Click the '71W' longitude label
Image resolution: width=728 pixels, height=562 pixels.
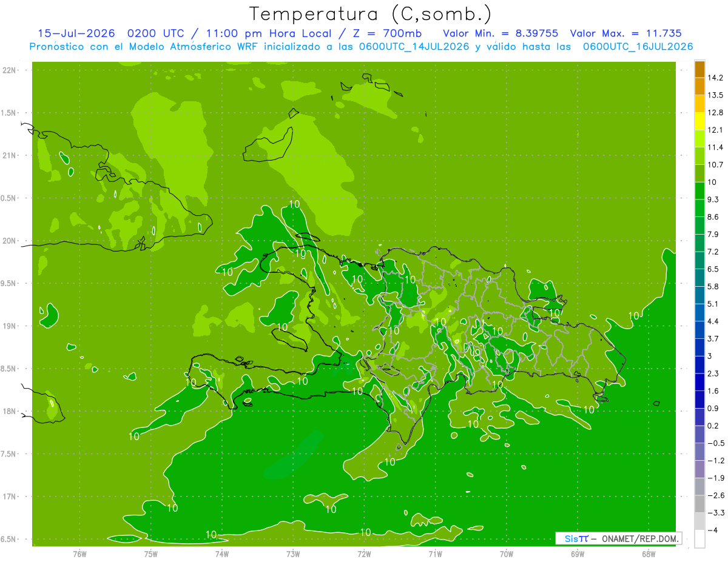[x=435, y=554]
